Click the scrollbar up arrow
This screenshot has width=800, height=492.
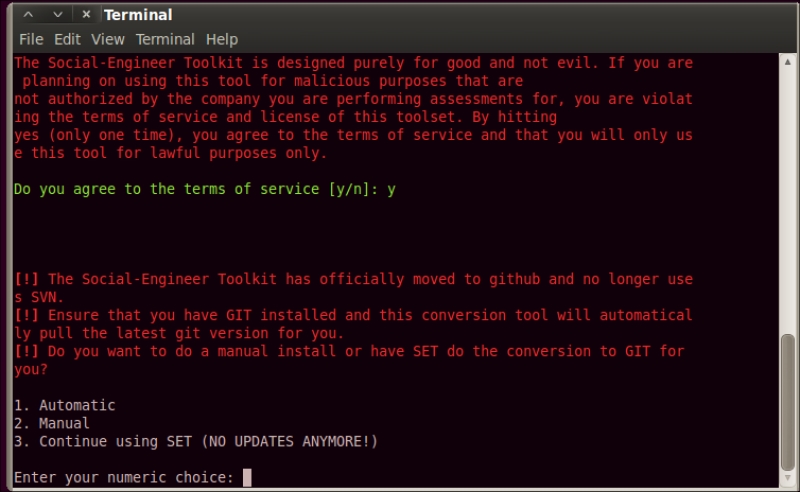click(x=788, y=62)
